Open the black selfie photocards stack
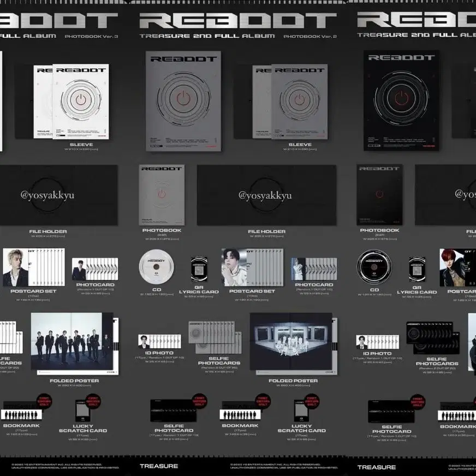476x476 pixels. tap(433, 338)
